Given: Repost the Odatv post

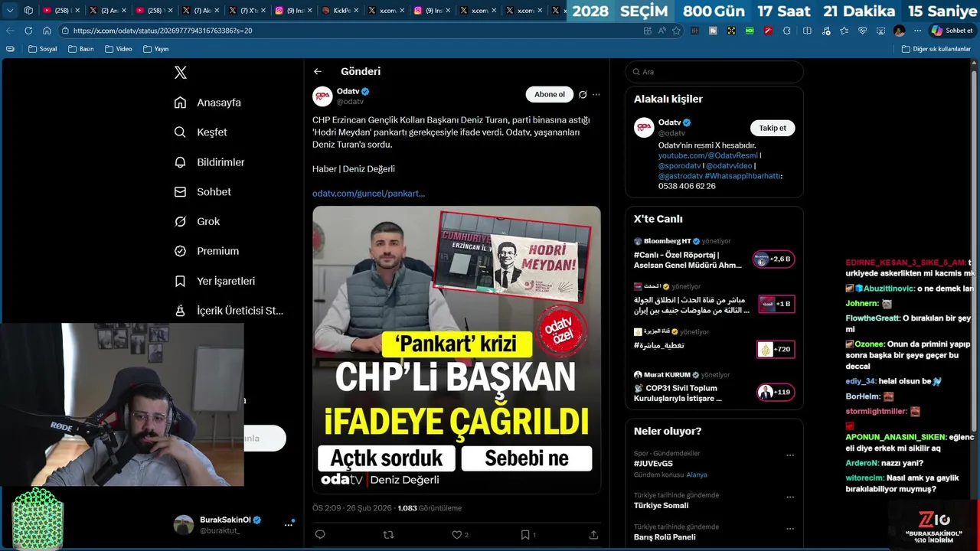Looking at the screenshot, I should (x=388, y=535).
